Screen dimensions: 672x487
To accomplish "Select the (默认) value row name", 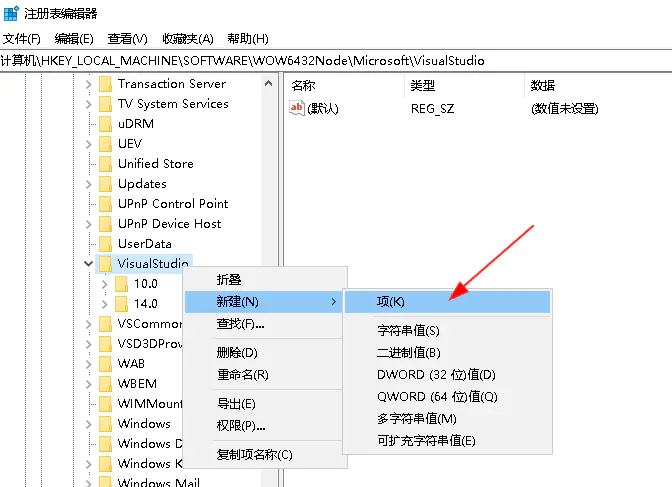I will [323, 108].
